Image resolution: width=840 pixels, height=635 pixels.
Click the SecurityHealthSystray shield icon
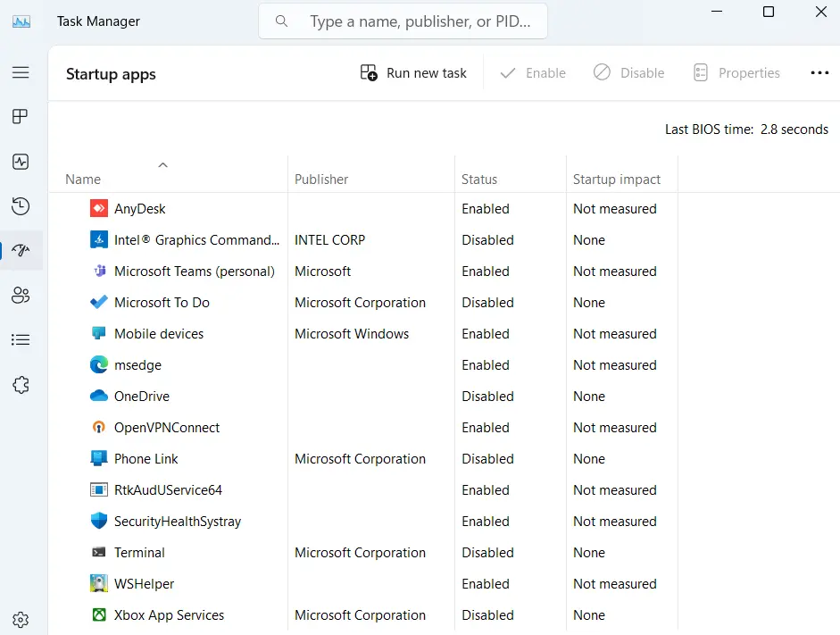click(x=98, y=521)
